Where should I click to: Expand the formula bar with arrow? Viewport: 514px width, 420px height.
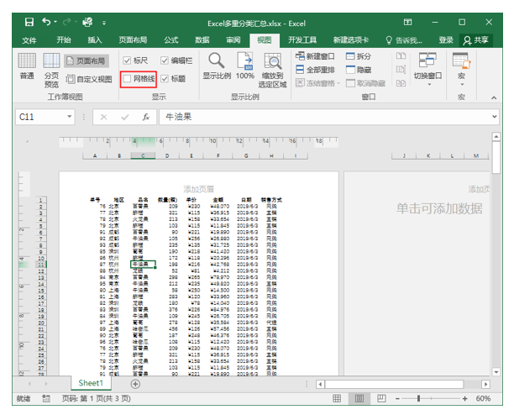[x=495, y=117]
